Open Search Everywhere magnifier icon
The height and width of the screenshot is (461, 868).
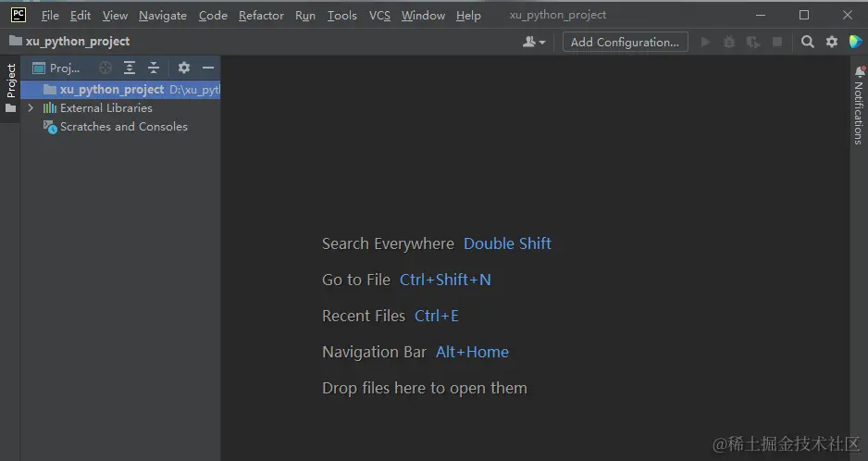(x=808, y=42)
